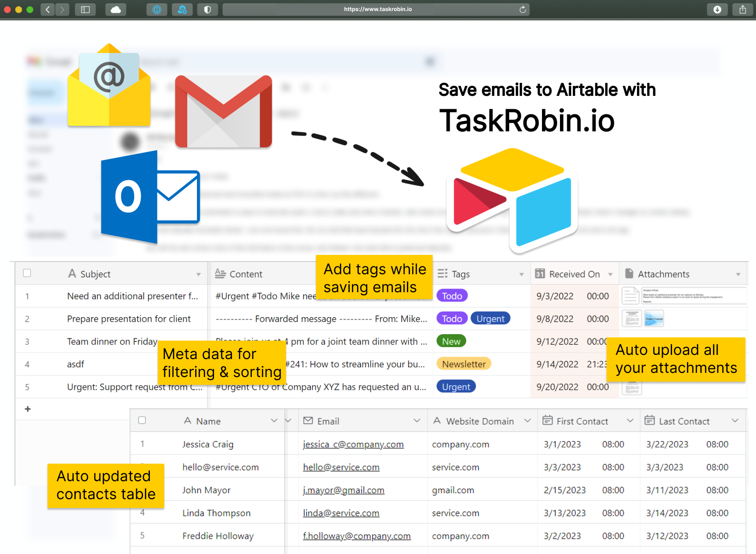Click the multi-select icon beside Tags header

[x=443, y=274]
